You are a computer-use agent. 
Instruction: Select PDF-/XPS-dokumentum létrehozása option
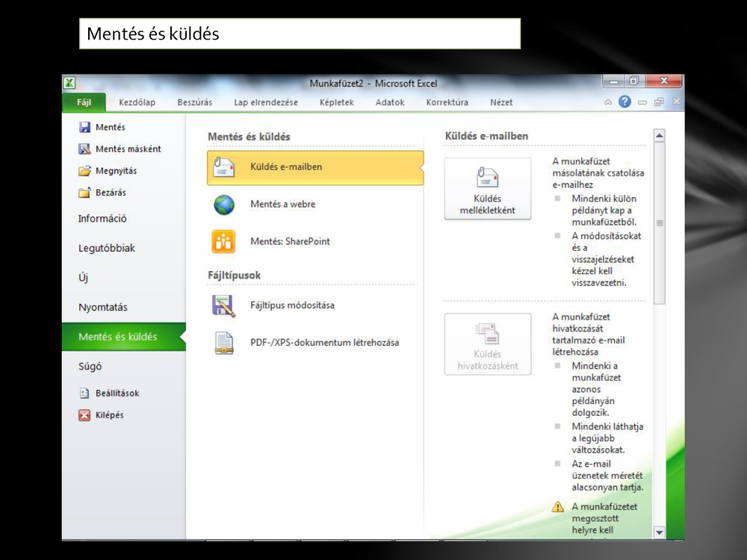tap(315, 343)
